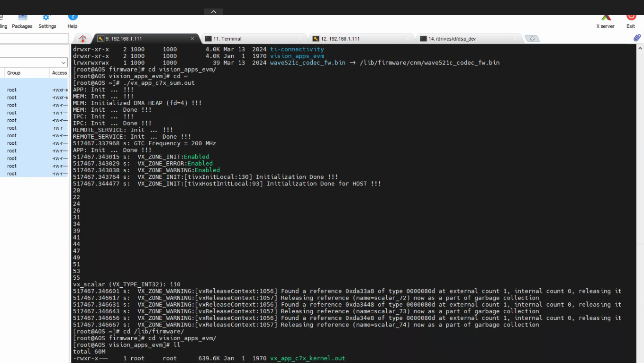Open the Packages toolbar icon
Screen dimensions: 644x363
coord(22,22)
